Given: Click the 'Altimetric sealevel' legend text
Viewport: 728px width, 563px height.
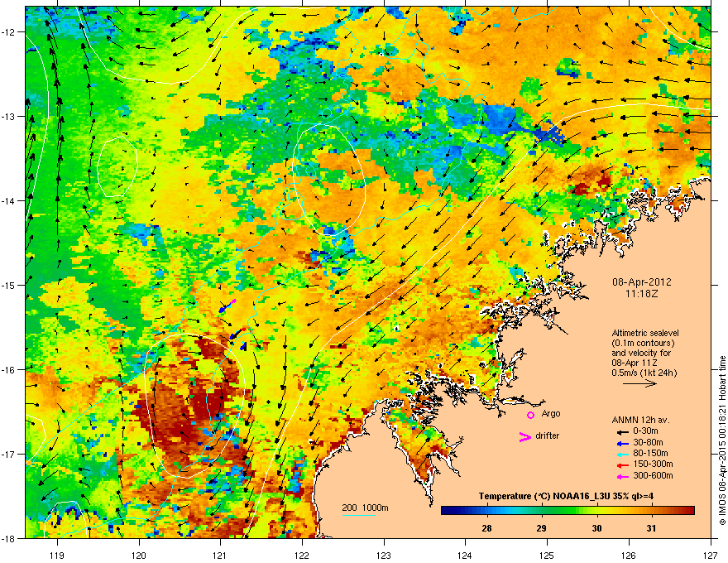Looking at the screenshot, I should (645, 333).
